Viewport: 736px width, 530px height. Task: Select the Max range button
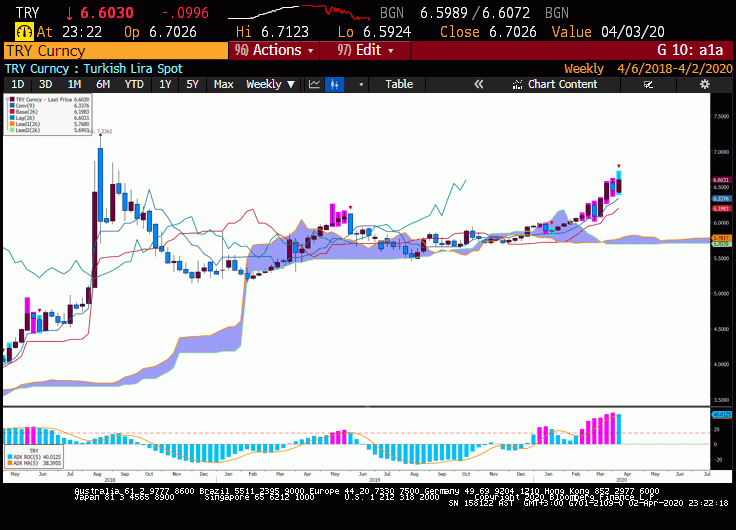[223, 84]
